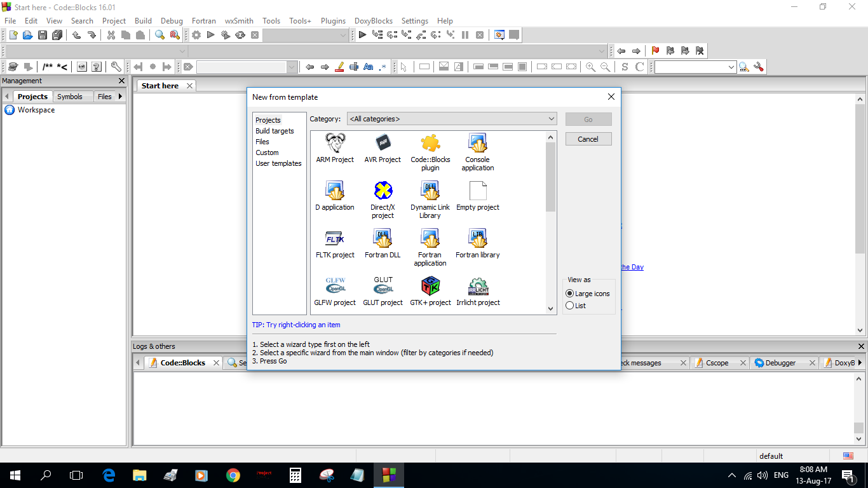
Task: Click the template list scroll-down arrow
Action: [x=551, y=308]
